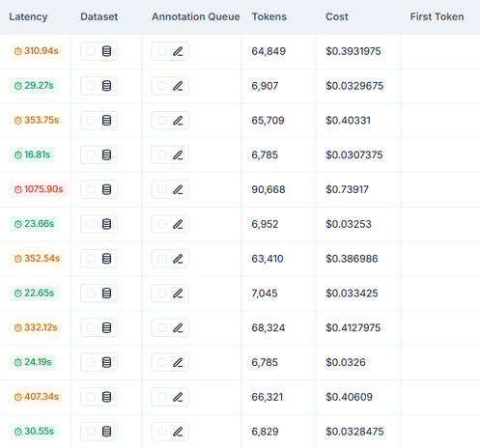Viewport: 480px width, 448px height.
Task: Check dataset checkbox for 16.81s run
Action: coord(91,154)
